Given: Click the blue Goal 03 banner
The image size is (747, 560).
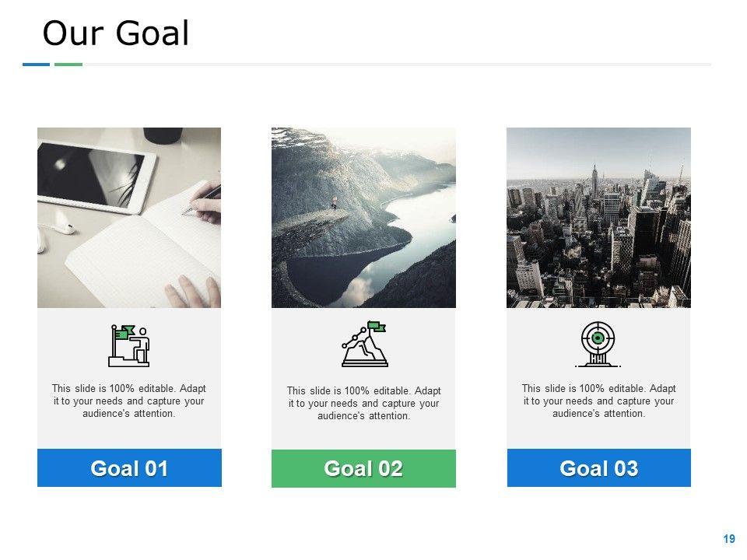Looking at the screenshot, I should 599,467.
